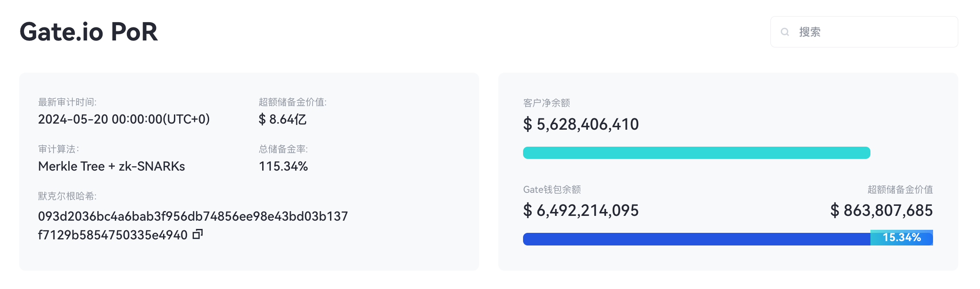
Task: Click the magnifier icon in search box
Action: pyautogui.click(x=785, y=32)
